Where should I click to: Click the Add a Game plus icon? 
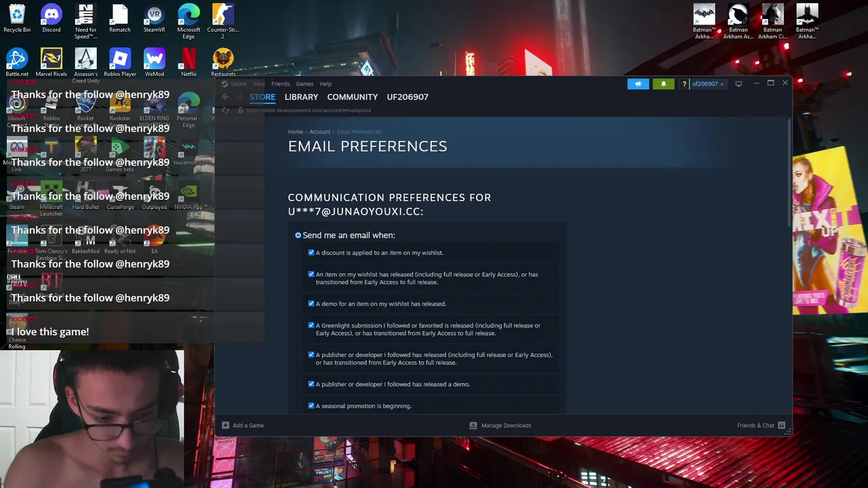tap(226, 425)
